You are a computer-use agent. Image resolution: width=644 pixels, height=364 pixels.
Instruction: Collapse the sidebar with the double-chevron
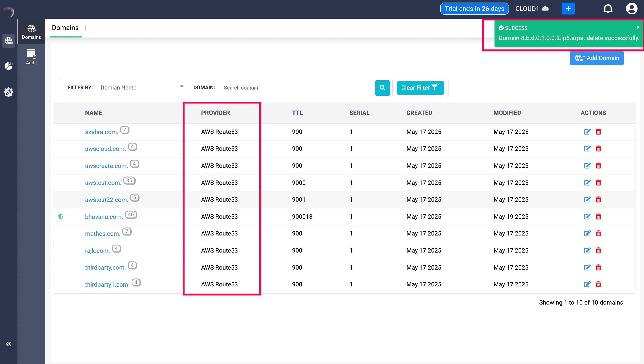point(9,344)
